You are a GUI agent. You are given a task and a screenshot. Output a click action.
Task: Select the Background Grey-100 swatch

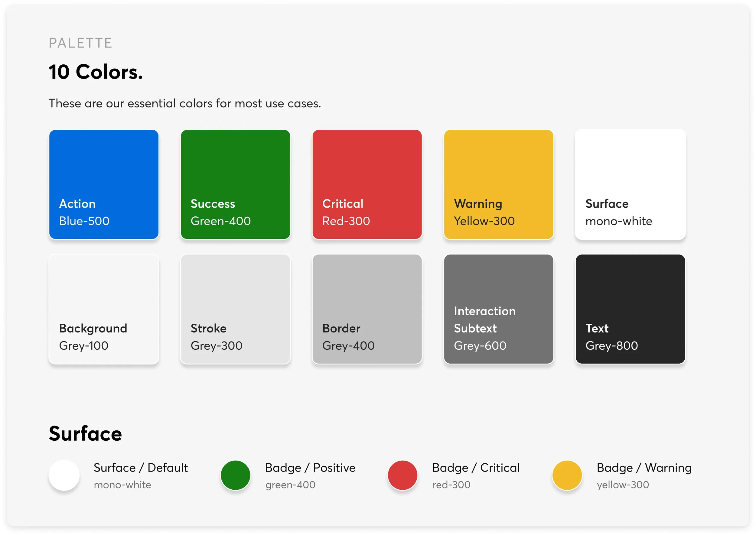tap(104, 309)
